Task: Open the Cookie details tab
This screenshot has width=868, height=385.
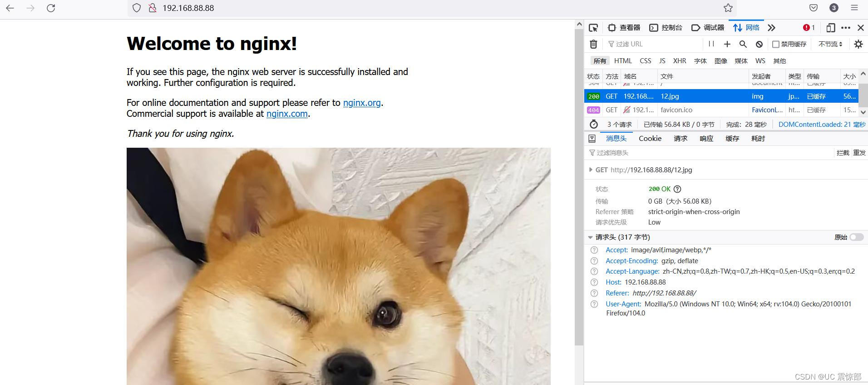Action: click(650, 138)
